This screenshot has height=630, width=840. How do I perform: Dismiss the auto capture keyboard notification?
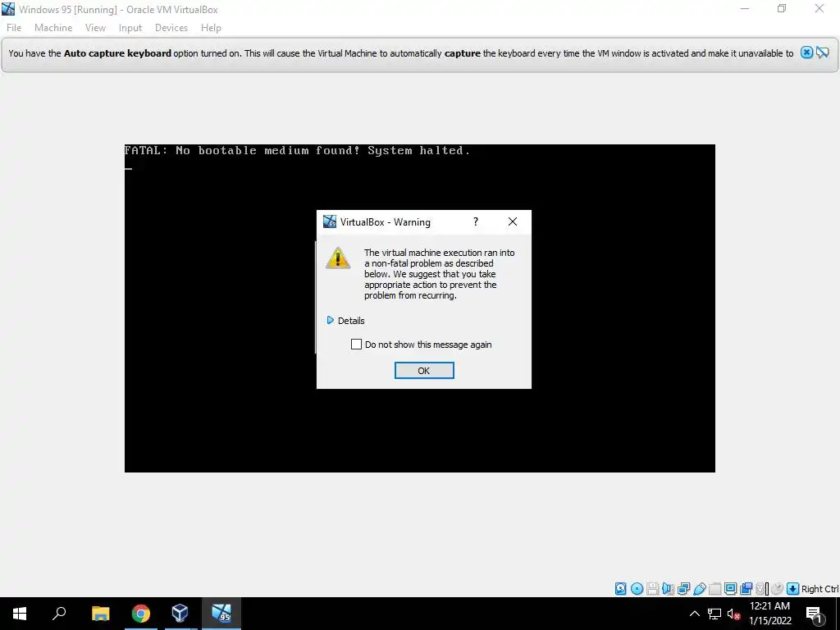pos(806,52)
